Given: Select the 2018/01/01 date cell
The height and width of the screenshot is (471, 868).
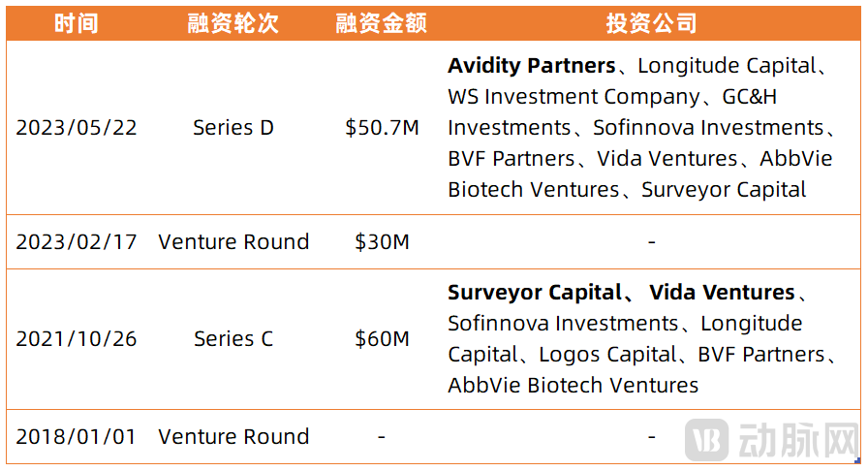Looking at the screenshot, I should [x=77, y=437].
